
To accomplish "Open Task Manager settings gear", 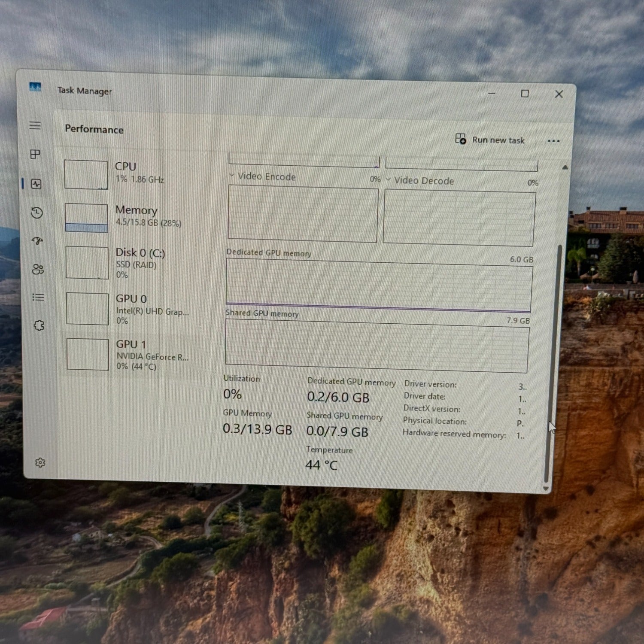I will pos(40,463).
